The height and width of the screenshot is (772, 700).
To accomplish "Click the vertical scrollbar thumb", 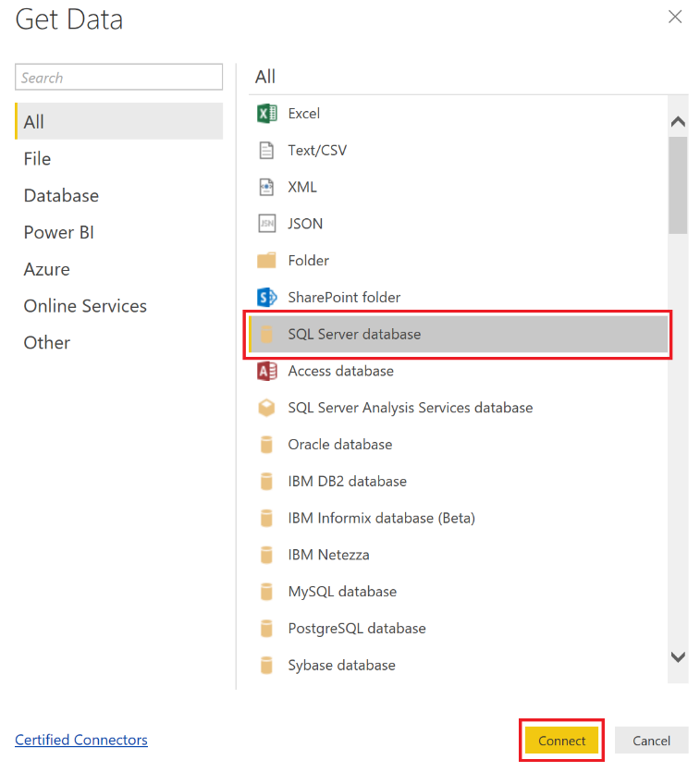I will [x=678, y=185].
